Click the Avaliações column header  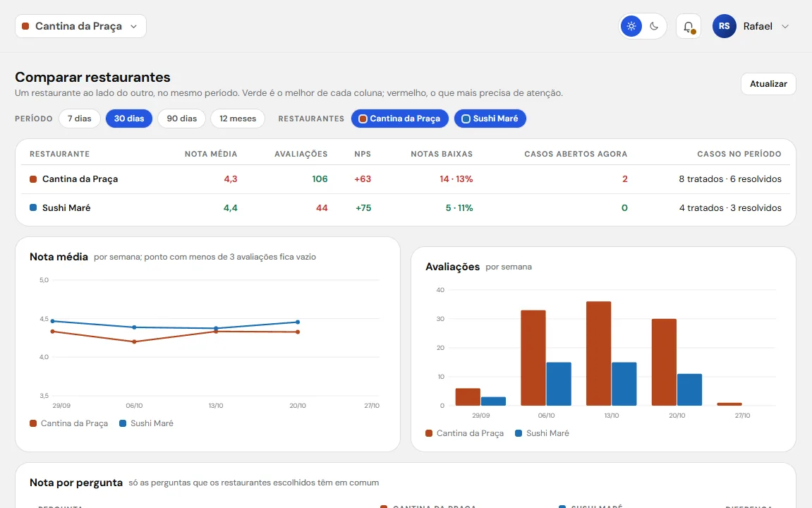coord(301,155)
